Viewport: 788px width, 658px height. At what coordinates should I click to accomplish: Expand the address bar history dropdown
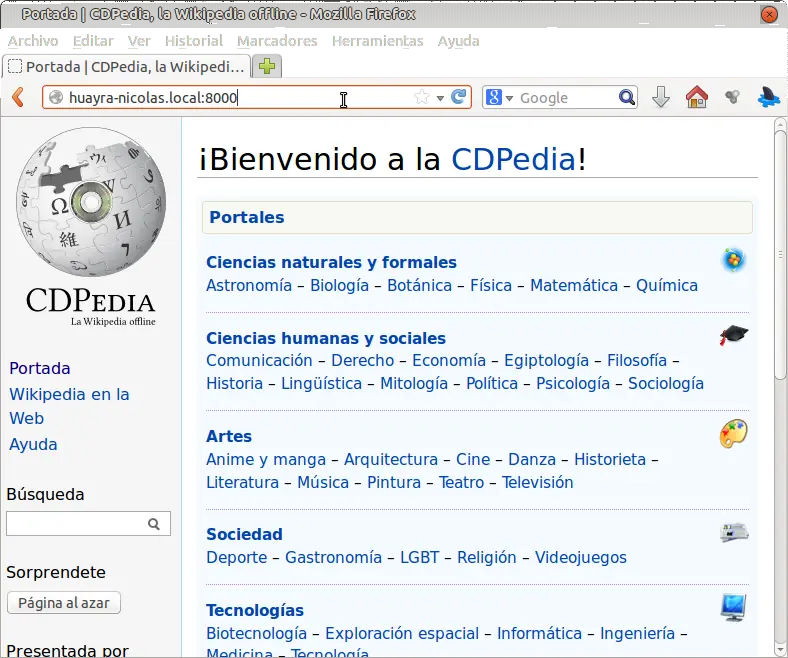point(440,98)
